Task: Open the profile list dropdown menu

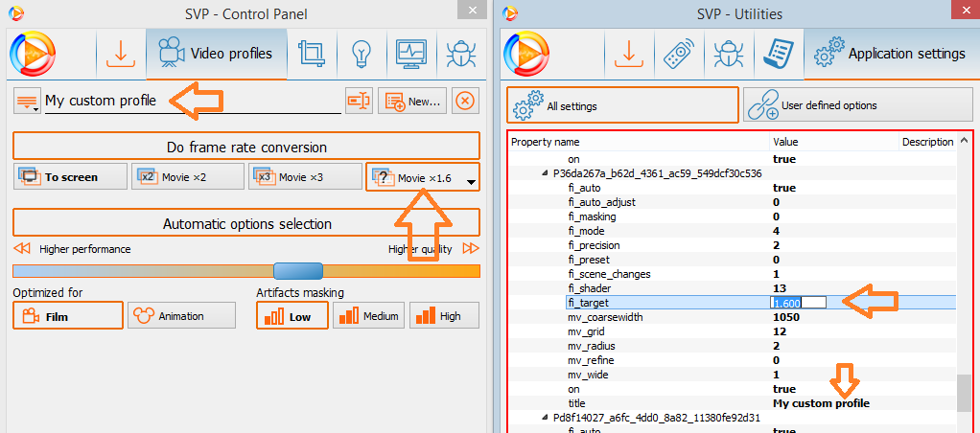Action: [x=27, y=102]
